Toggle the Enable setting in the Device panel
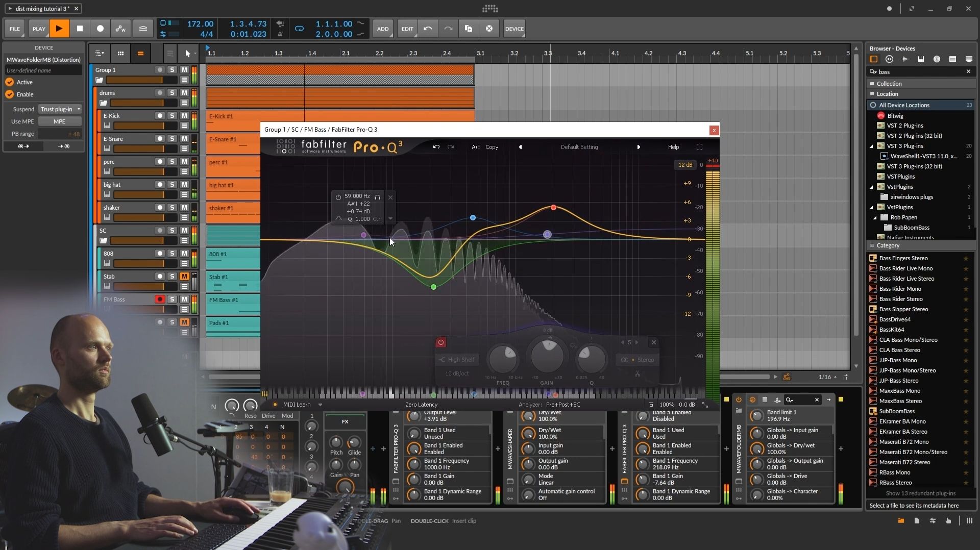Image resolution: width=980 pixels, height=550 pixels. click(10, 94)
